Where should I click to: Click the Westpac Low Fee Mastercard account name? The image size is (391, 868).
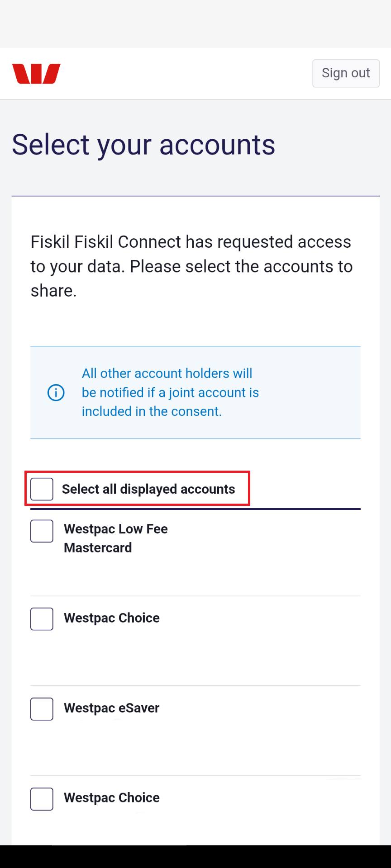click(116, 538)
